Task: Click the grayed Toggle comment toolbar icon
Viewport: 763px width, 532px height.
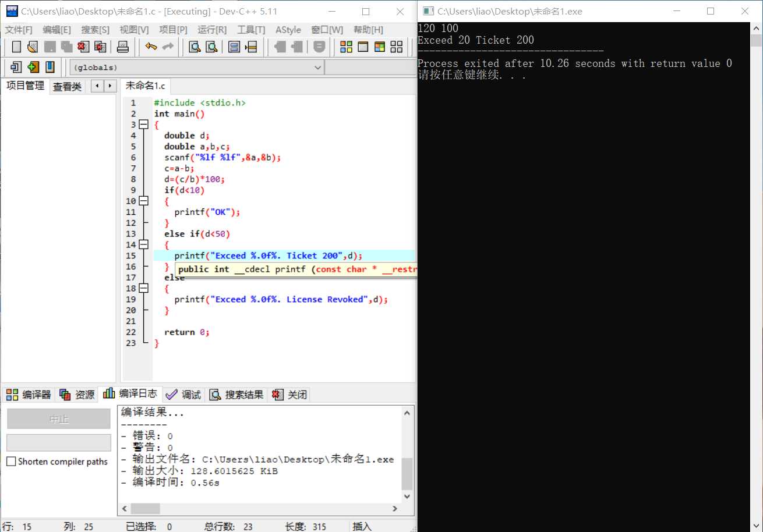Action: pos(319,47)
